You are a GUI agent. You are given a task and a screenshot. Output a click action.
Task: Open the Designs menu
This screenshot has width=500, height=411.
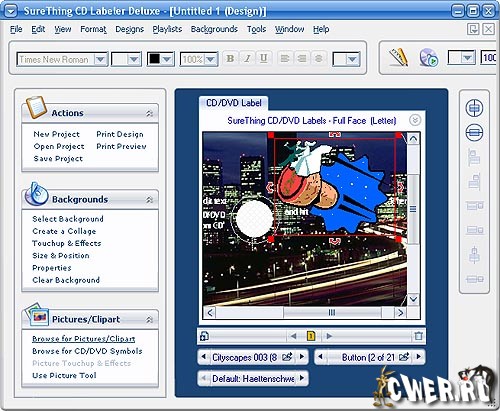(x=129, y=29)
